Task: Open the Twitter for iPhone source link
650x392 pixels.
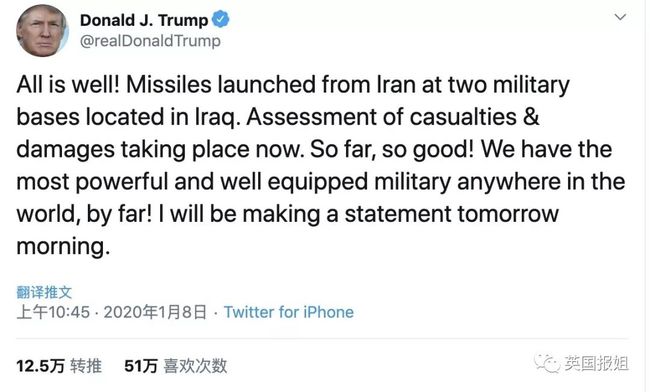Action: tap(289, 312)
